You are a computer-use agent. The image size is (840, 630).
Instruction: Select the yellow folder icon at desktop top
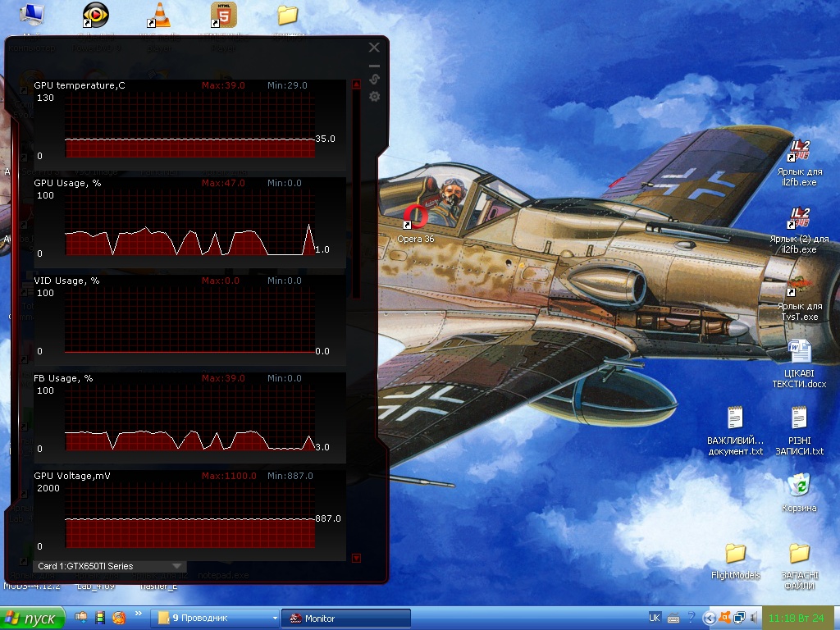(288, 15)
